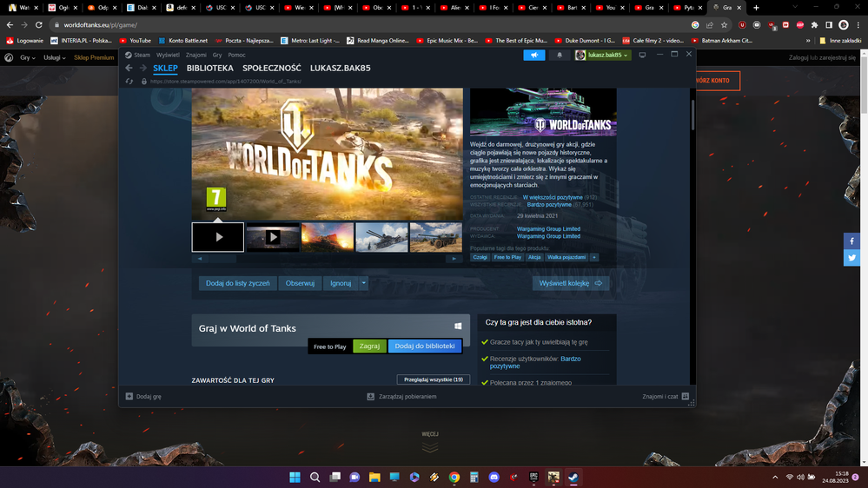This screenshot has height=488, width=868.
Task: Open Chrome extensions puzzle icon
Action: tap(814, 25)
